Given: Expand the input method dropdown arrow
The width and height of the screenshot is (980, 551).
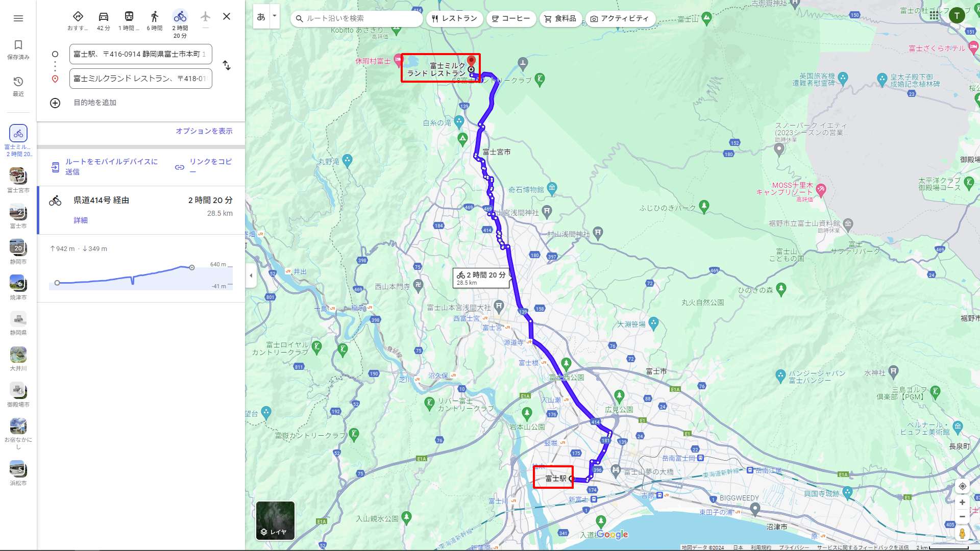Looking at the screenshot, I should click(x=275, y=16).
